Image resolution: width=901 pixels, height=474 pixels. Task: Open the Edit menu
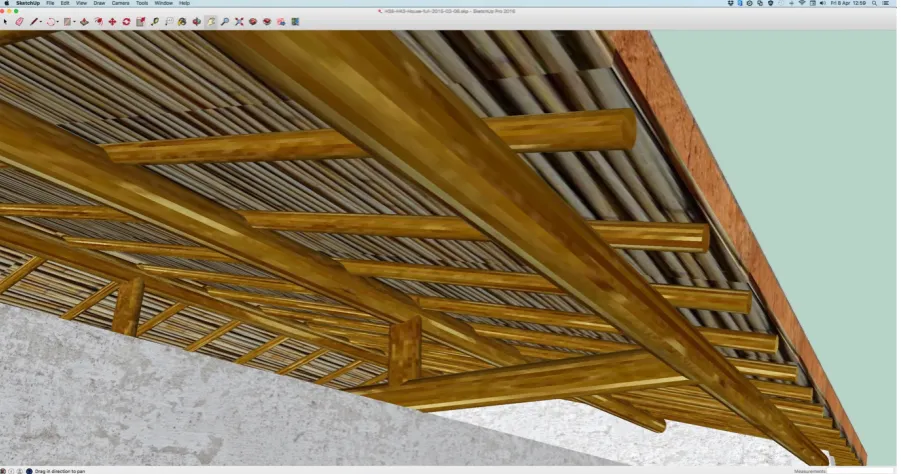65,3
